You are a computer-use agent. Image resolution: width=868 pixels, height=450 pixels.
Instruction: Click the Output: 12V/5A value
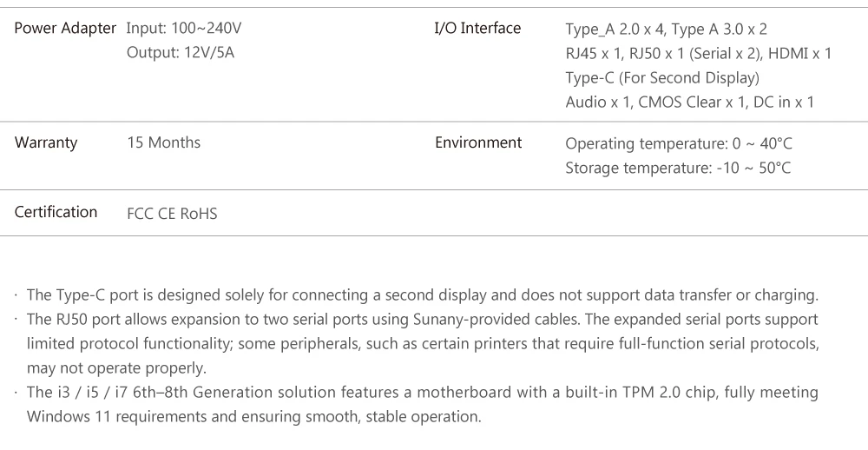tap(181, 53)
